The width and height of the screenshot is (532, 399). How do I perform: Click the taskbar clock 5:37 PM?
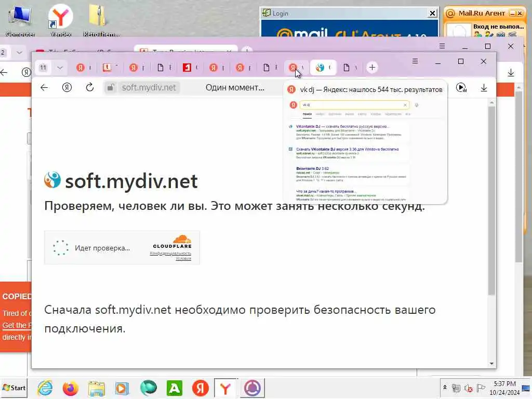coord(504,384)
